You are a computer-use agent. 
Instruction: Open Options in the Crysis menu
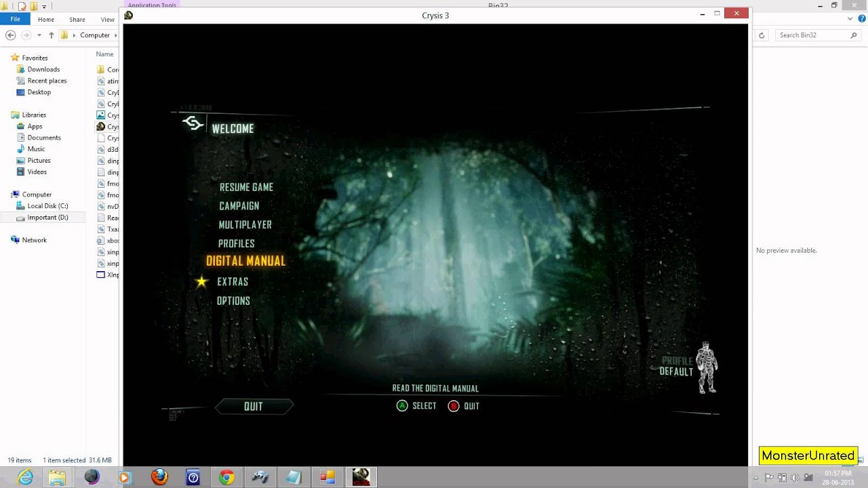[x=233, y=301]
